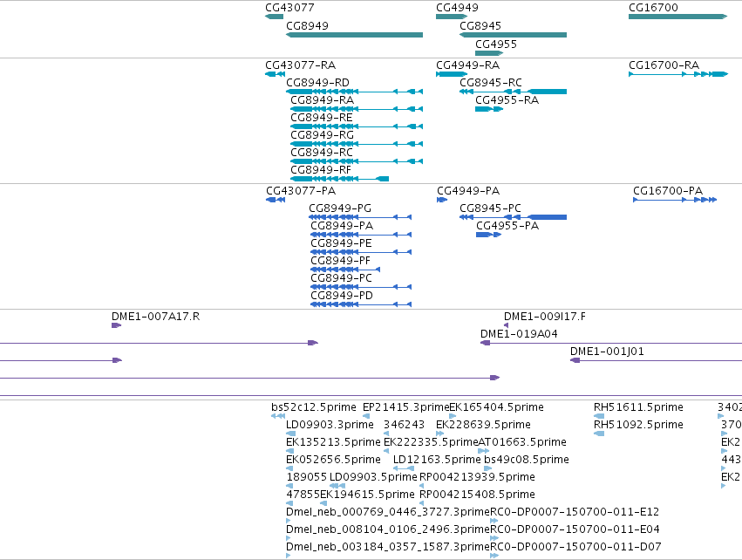The width and height of the screenshot is (742, 560).
Task: Select transcript CG8945-RC
Action: (491, 82)
